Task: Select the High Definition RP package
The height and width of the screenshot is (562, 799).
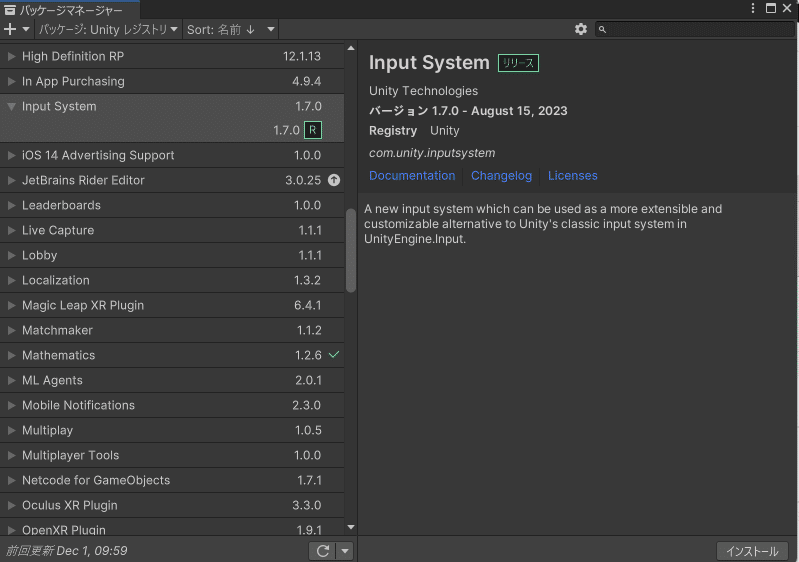Action: 172,56
